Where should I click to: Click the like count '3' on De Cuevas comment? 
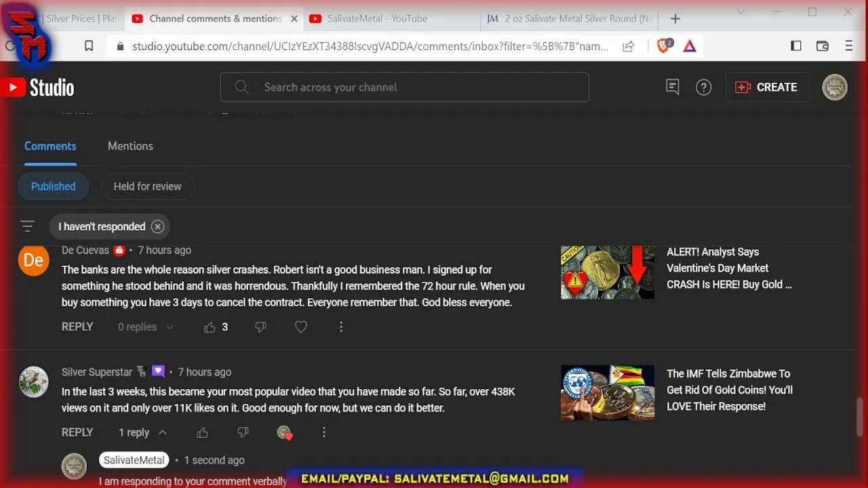pos(224,327)
